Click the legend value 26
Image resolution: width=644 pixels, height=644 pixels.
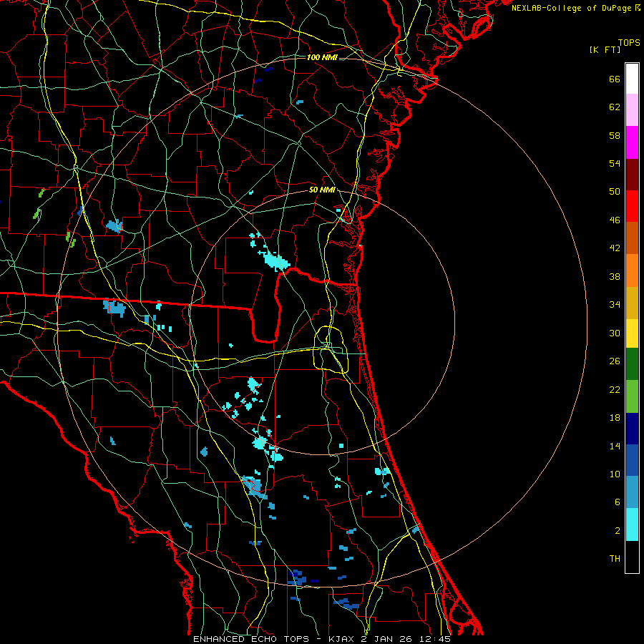615,361
